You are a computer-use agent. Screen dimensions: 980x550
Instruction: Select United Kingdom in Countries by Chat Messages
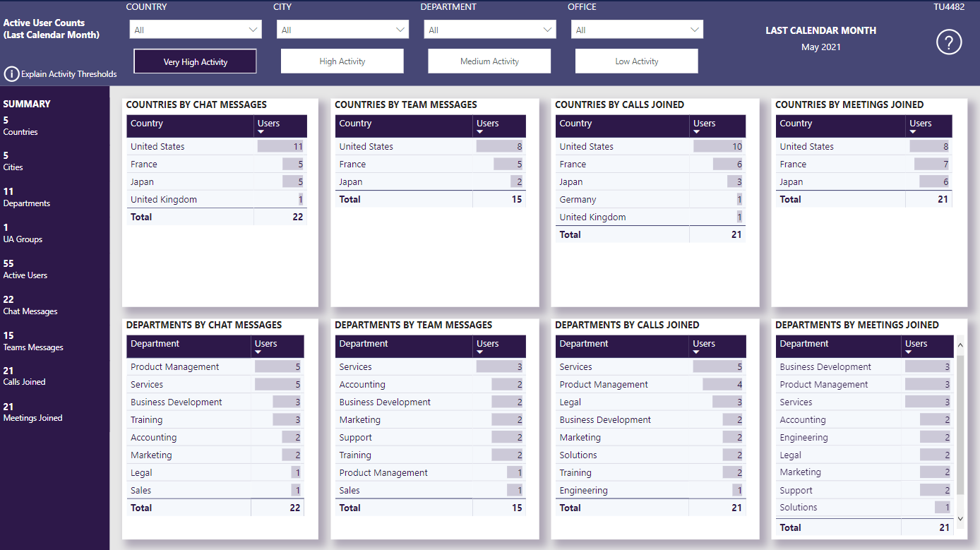[217, 200]
